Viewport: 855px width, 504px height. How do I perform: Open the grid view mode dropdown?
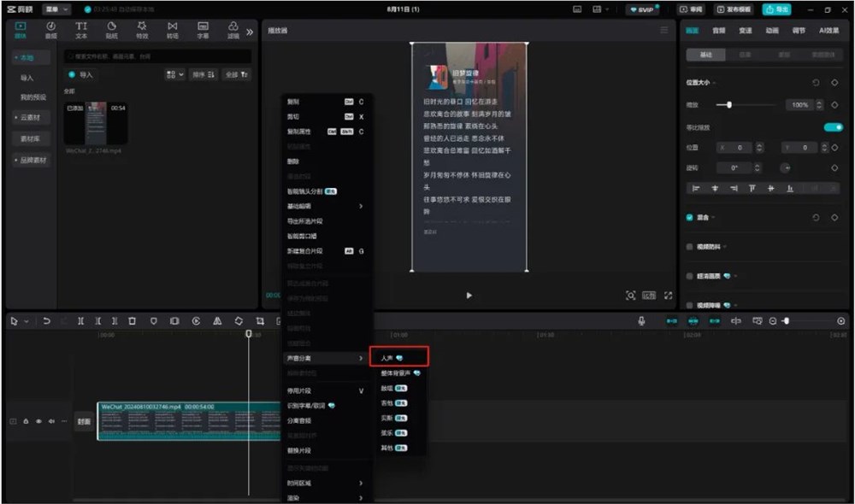coord(174,74)
